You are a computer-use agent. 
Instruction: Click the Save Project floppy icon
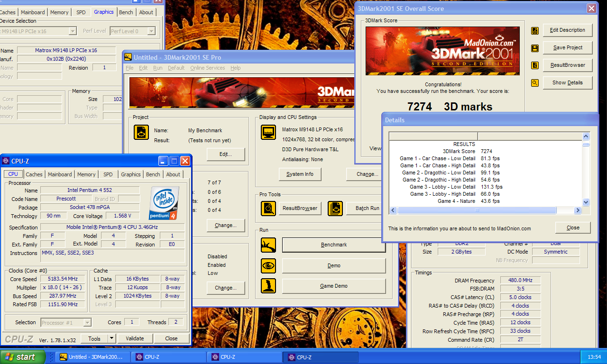[x=535, y=48]
